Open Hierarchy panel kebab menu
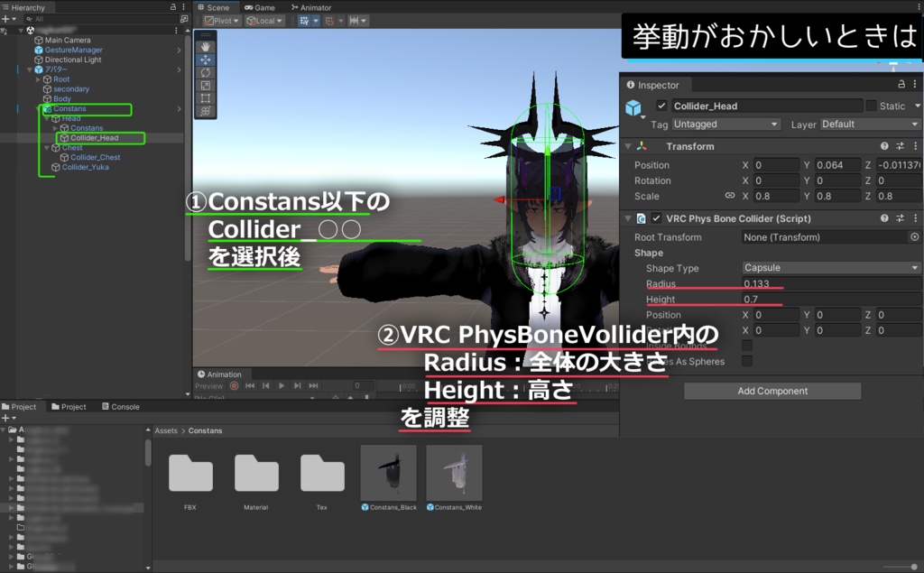924x573 pixels. [x=183, y=7]
